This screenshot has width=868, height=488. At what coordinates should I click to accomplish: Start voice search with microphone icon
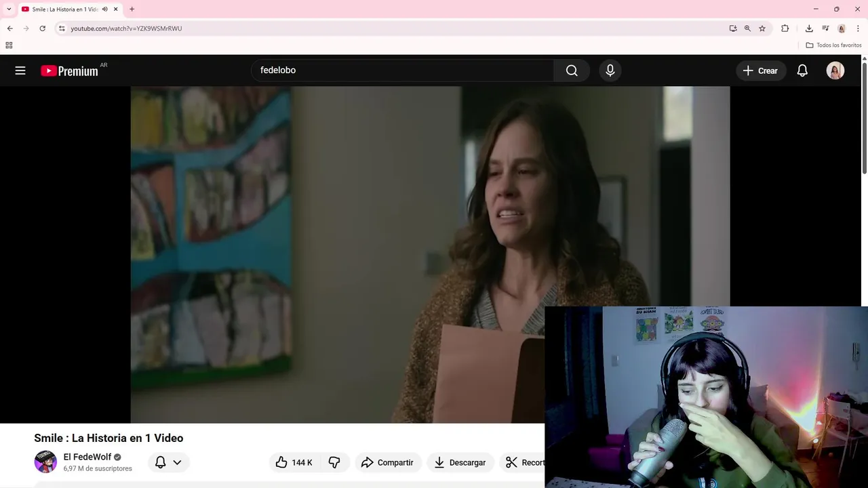click(x=610, y=70)
